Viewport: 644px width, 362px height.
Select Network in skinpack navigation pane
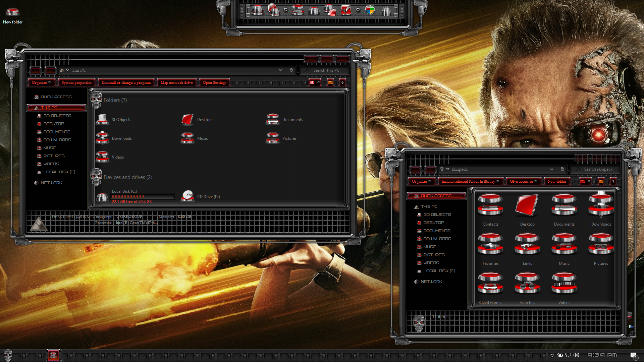click(431, 282)
